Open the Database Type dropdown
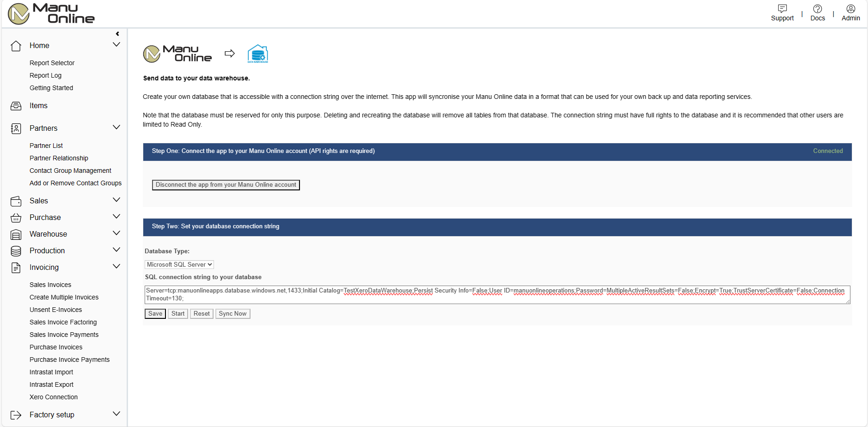Image resolution: width=868 pixels, height=427 pixels. point(179,265)
